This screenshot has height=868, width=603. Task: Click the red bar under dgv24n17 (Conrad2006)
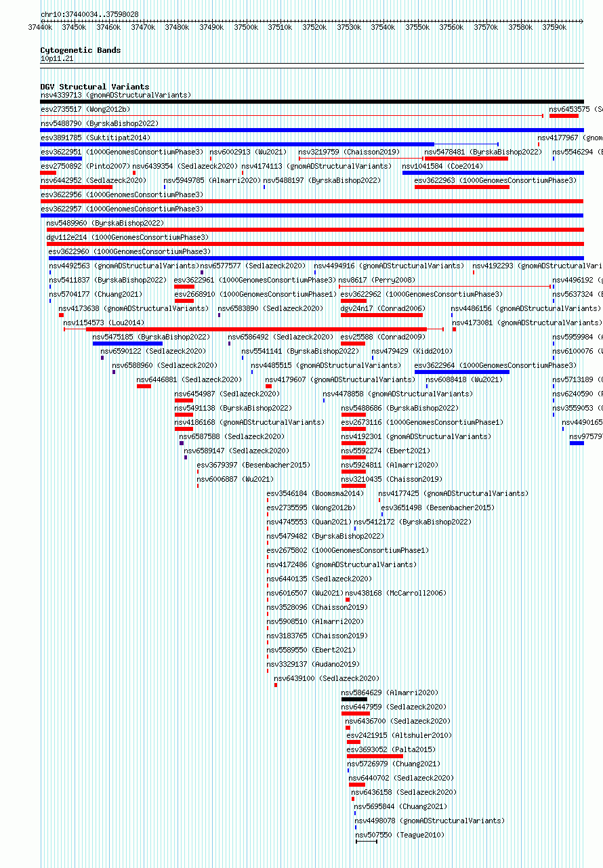(382, 315)
